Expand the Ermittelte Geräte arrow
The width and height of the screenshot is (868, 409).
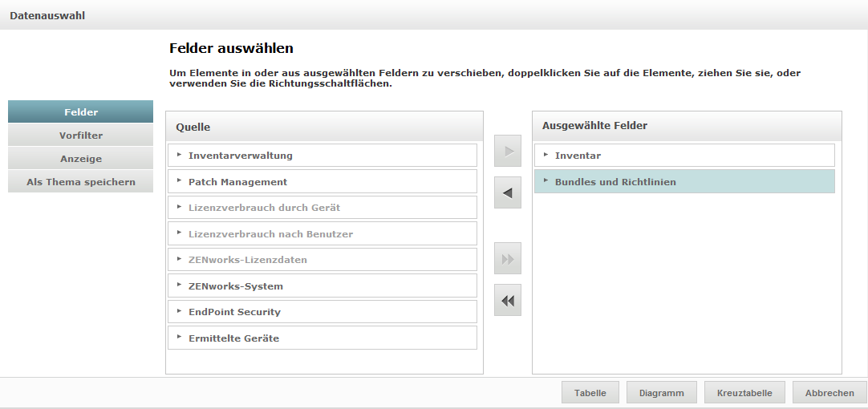(180, 338)
